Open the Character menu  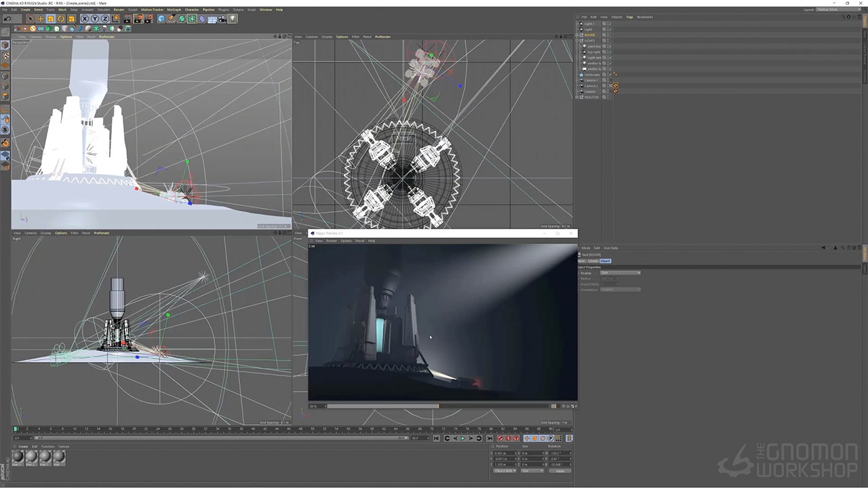192,9
